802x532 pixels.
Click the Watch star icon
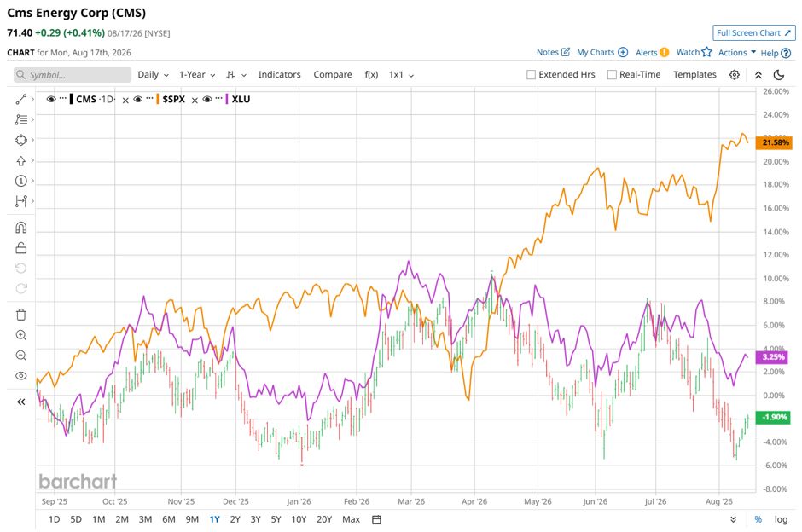click(x=706, y=52)
